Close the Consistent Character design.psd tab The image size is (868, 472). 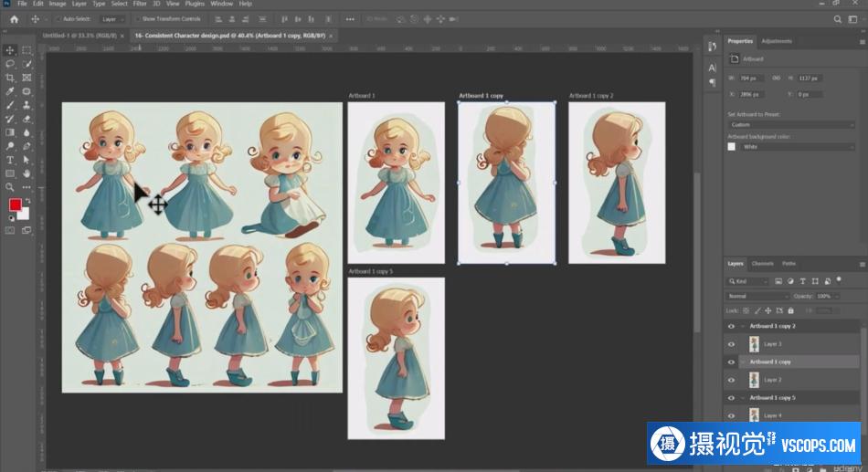(331, 36)
